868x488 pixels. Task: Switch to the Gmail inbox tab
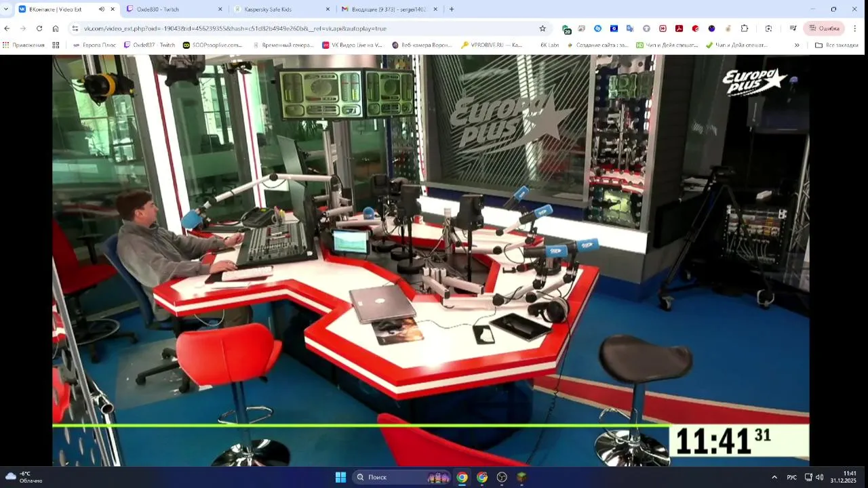click(x=389, y=9)
